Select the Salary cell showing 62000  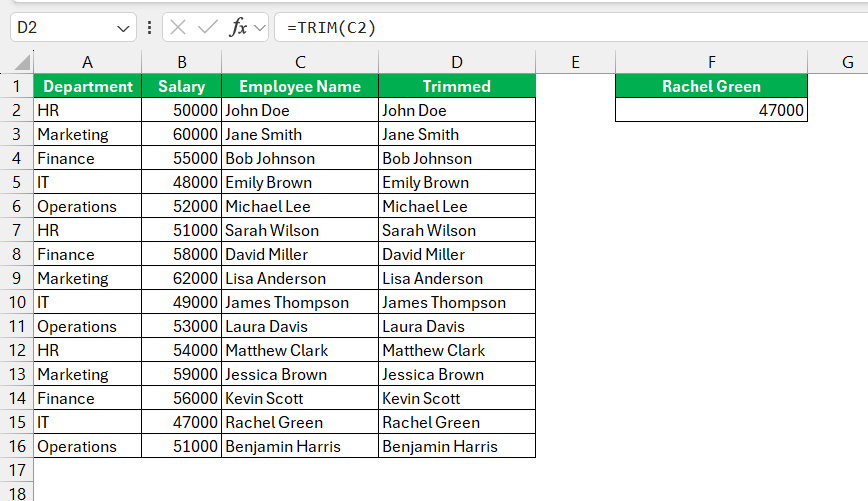point(182,278)
